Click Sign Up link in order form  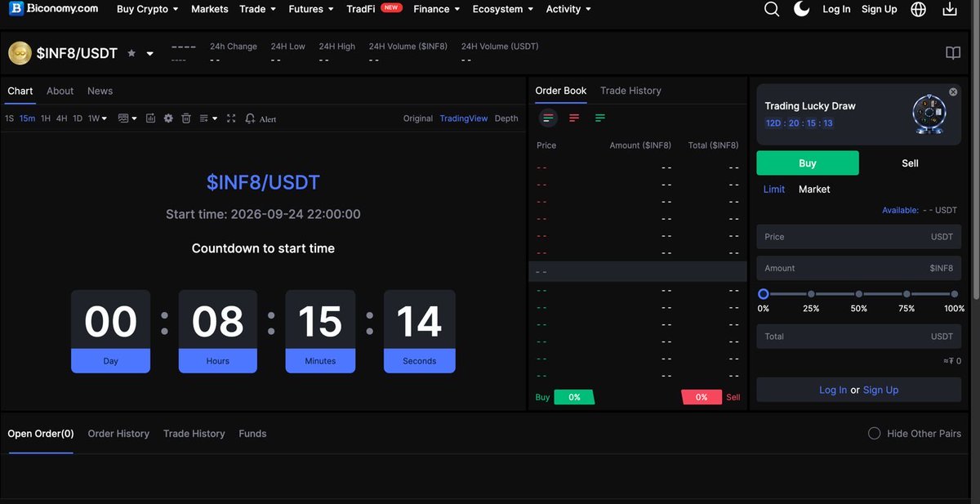880,390
